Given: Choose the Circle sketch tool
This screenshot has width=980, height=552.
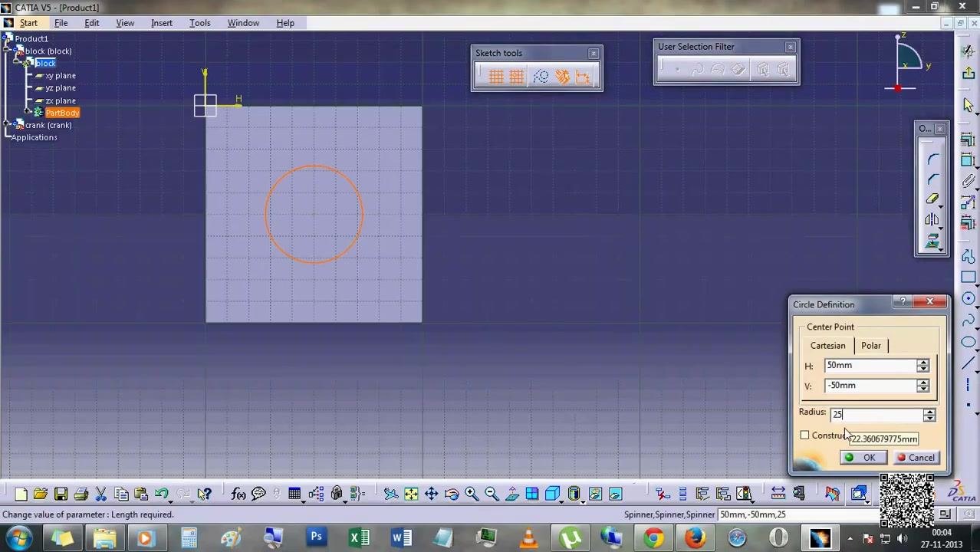Looking at the screenshot, I should coord(968,298).
